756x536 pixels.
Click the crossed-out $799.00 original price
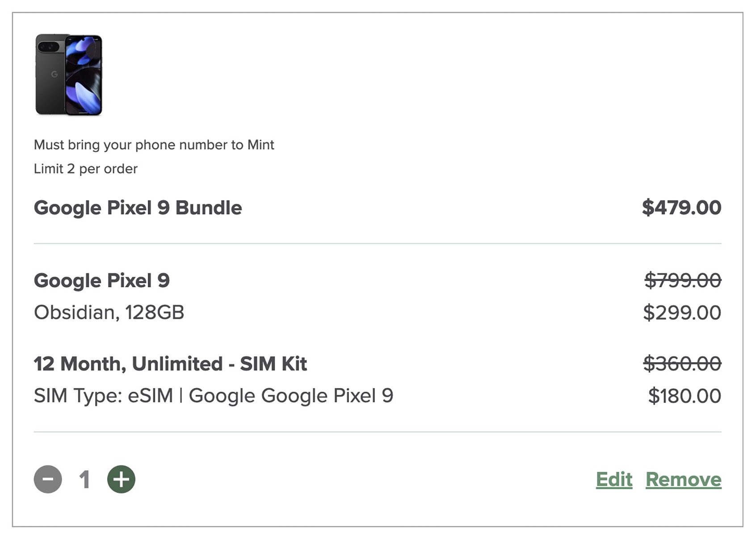(682, 281)
